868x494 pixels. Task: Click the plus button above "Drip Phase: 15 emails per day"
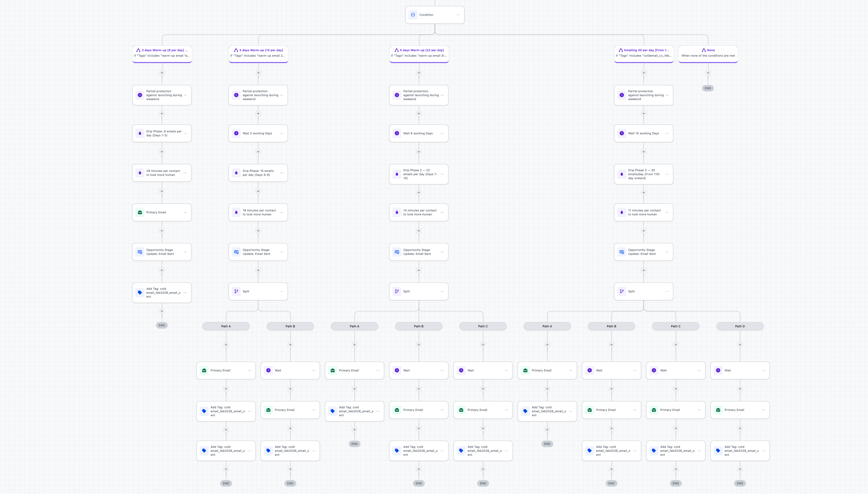258,152
